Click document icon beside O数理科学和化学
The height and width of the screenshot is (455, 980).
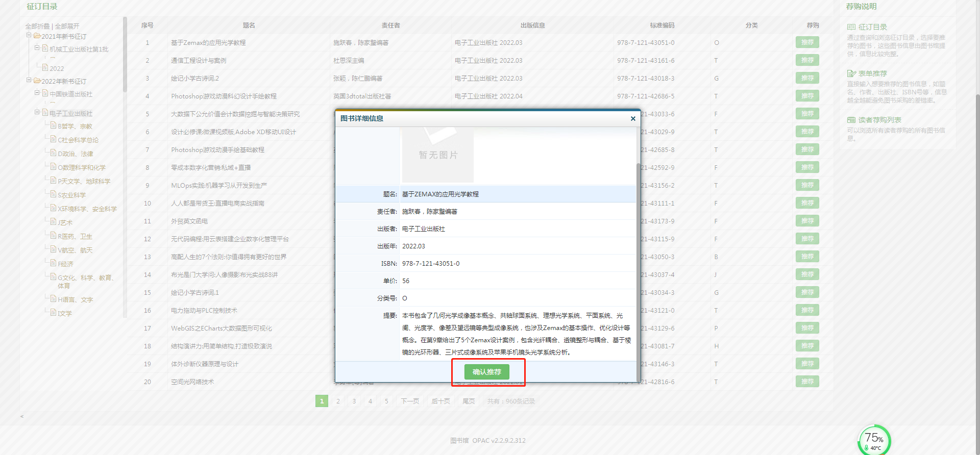click(x=53, y=166)
